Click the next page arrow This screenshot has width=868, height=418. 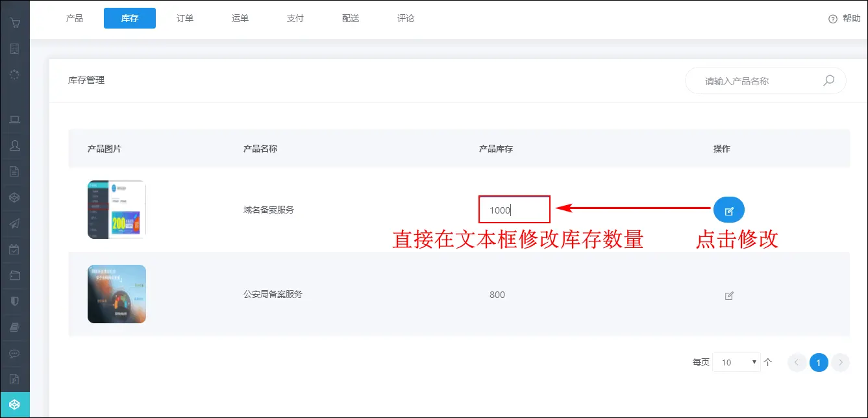[x=841, y=362]
